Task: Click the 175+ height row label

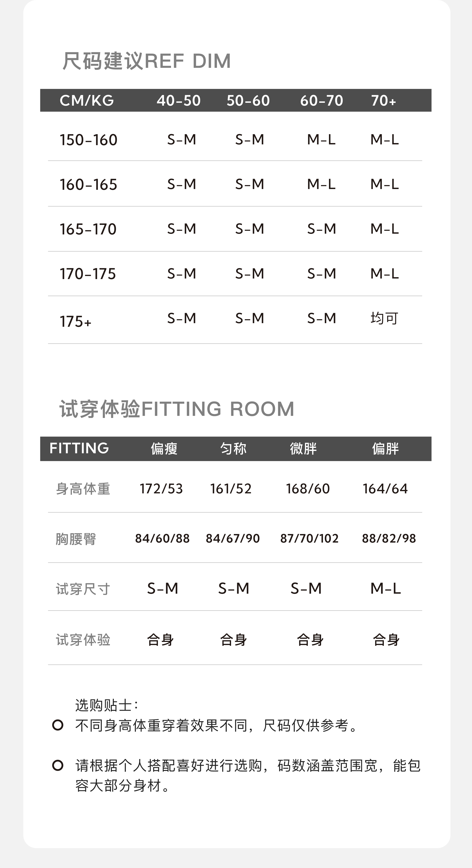Action: (x=75, y=321)
